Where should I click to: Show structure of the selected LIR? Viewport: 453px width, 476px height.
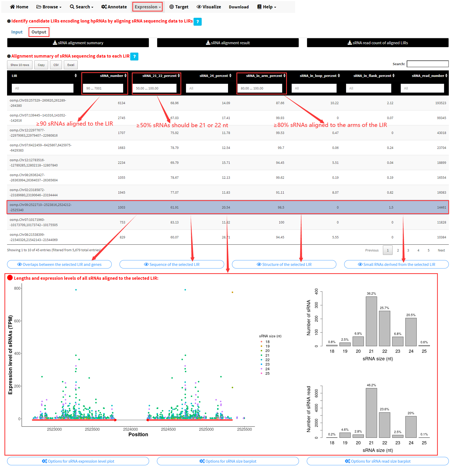[x=284, y=265]
